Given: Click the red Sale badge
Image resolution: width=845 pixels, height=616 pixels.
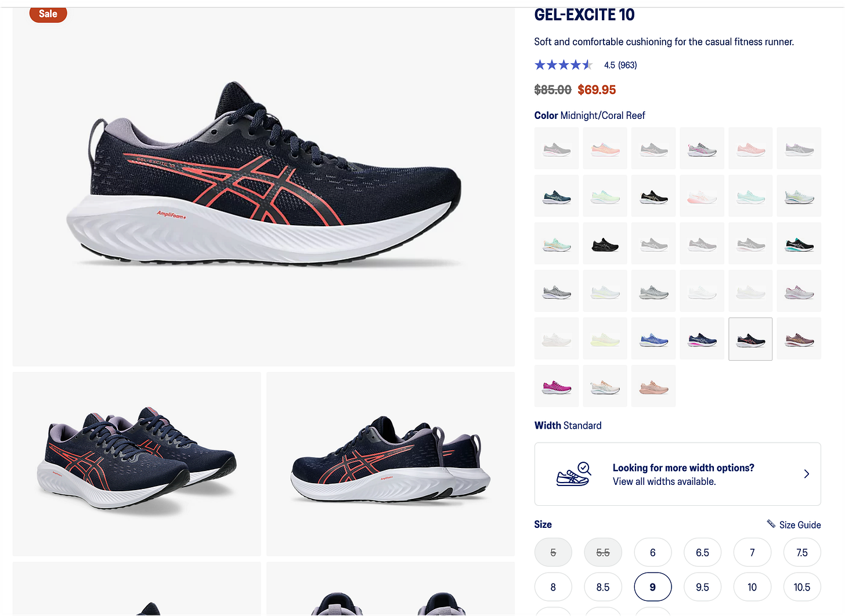Looking at the screenshot, I should pyautogui.click(x=48, y=14).
